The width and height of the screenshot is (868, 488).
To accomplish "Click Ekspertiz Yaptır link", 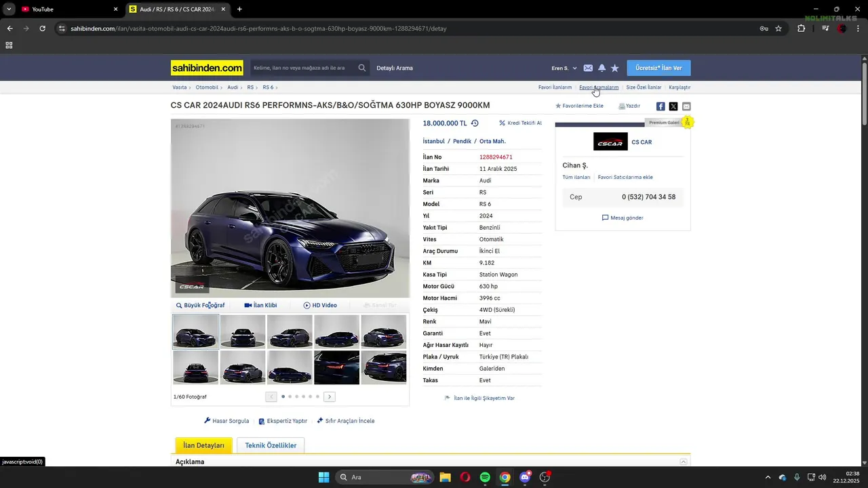I will click(x=283, y=421).
